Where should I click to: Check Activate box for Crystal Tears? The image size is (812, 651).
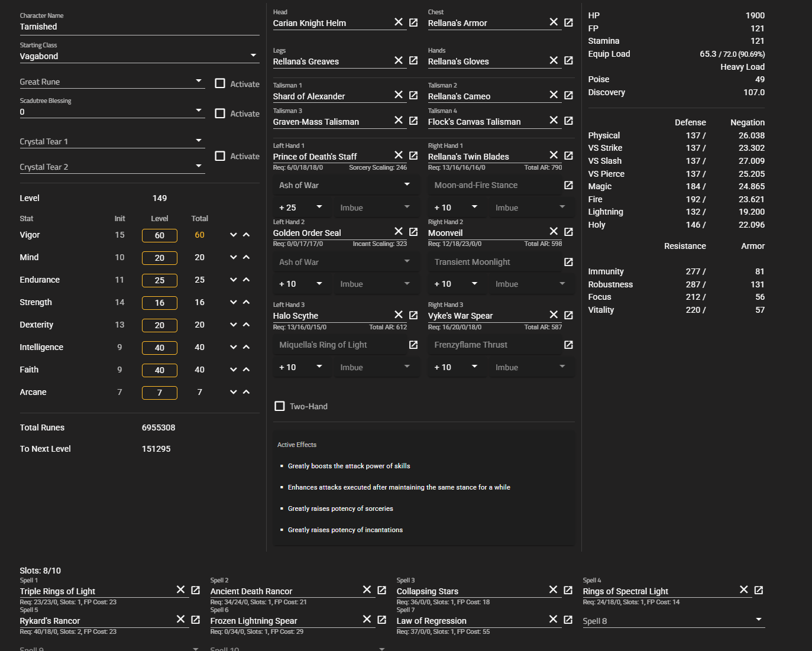pos(220,156)
